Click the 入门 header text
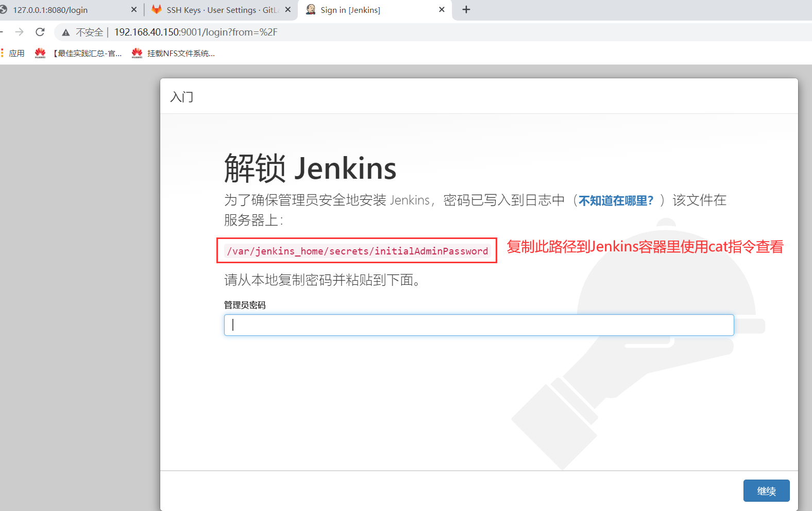812x511 pixels. click(182, 97)
